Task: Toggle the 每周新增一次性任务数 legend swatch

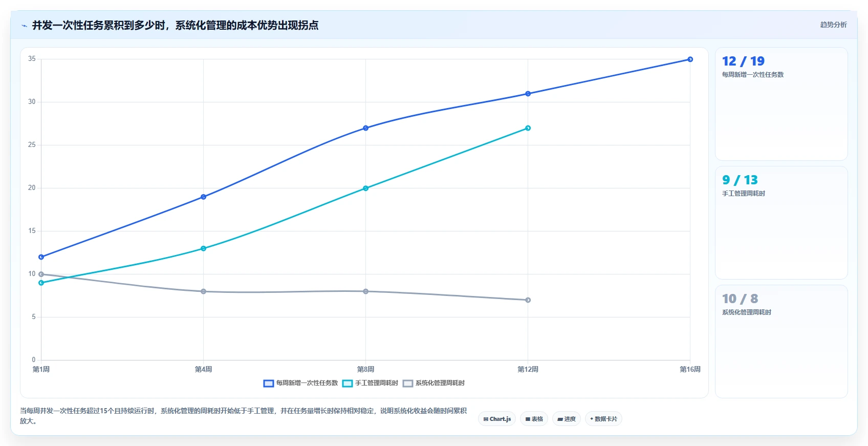Action: (x=269, y=384)
